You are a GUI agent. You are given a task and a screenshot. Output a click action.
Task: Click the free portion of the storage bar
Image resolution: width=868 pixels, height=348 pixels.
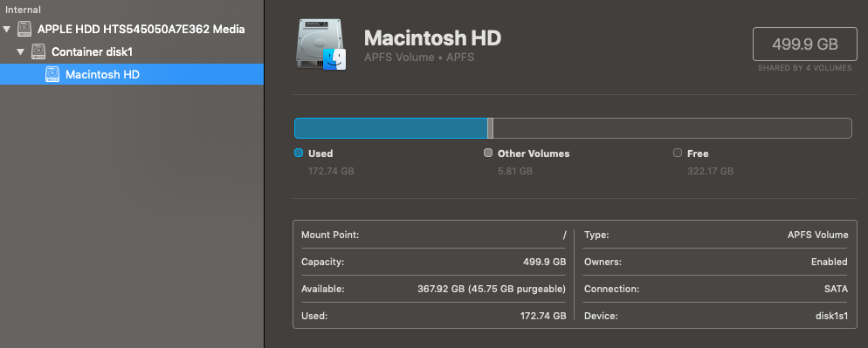pos(672,128)
